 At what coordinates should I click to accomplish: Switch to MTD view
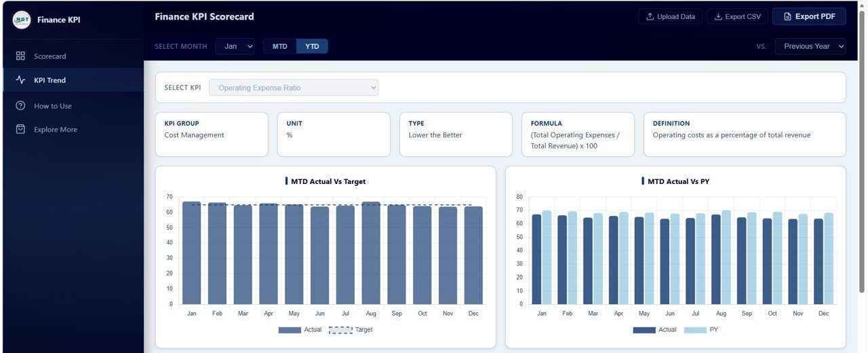click(x=279, y=46)
